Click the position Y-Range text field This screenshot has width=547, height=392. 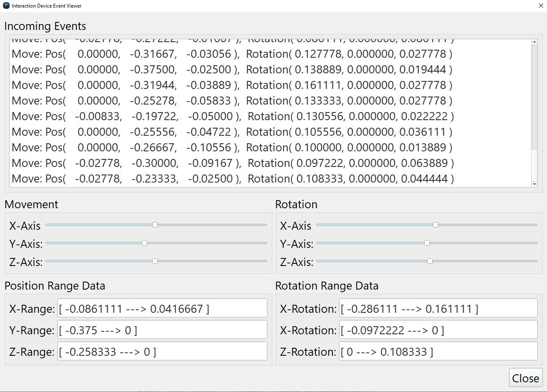click(x=162, y=330)
